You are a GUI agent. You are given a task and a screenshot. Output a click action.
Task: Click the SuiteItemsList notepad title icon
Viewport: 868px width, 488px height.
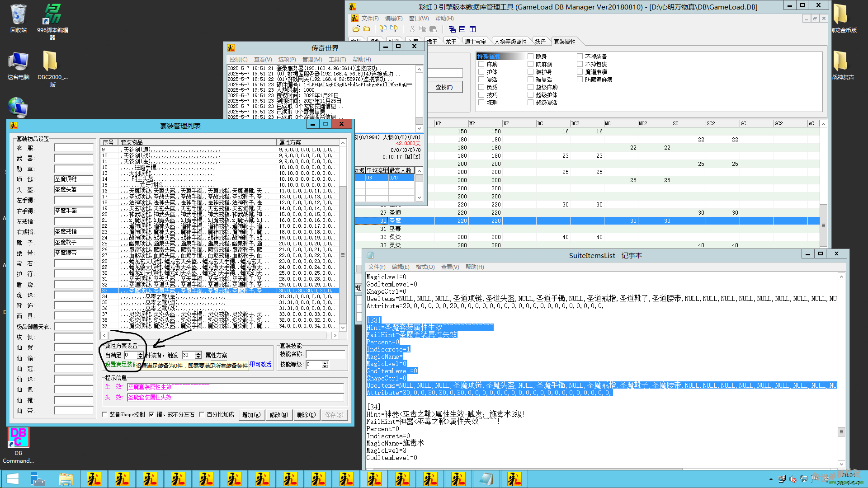coord(370,255)
